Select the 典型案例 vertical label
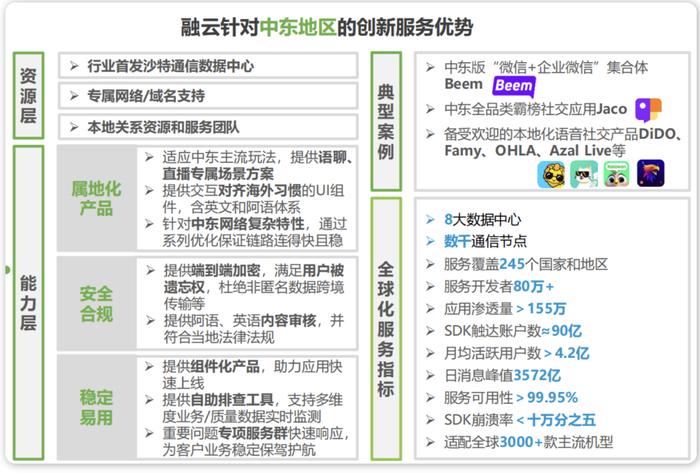The width and height of the screenshot is (700, 473). click(x=386, y=121)
